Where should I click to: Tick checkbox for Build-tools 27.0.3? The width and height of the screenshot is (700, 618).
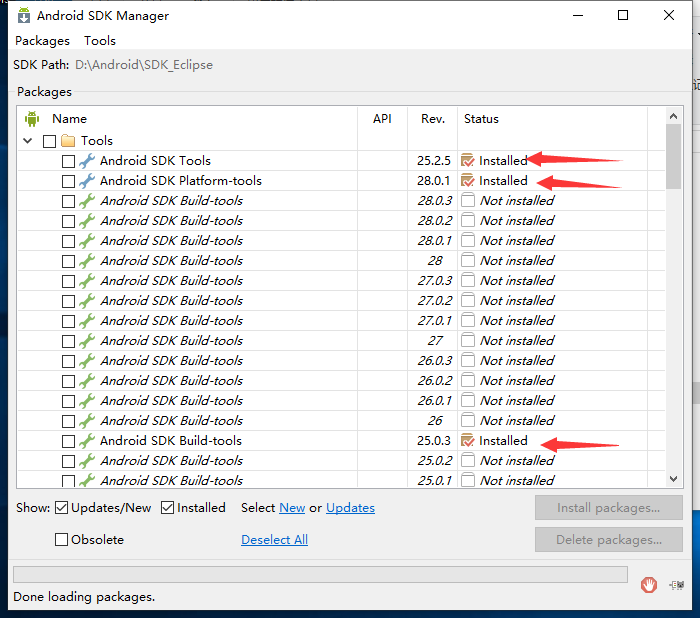(x=68, y=281)
